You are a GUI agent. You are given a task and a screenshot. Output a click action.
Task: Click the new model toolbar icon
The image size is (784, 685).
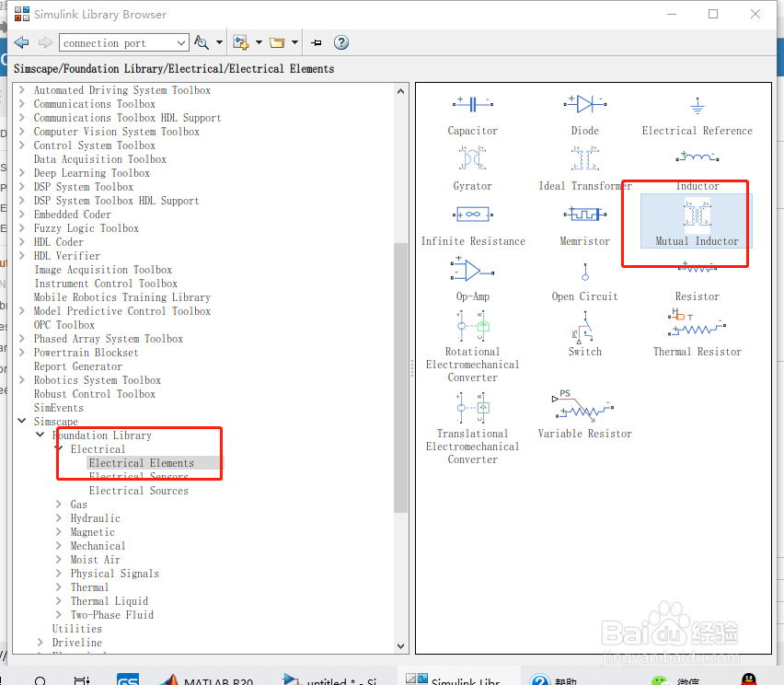coord(241,42)
